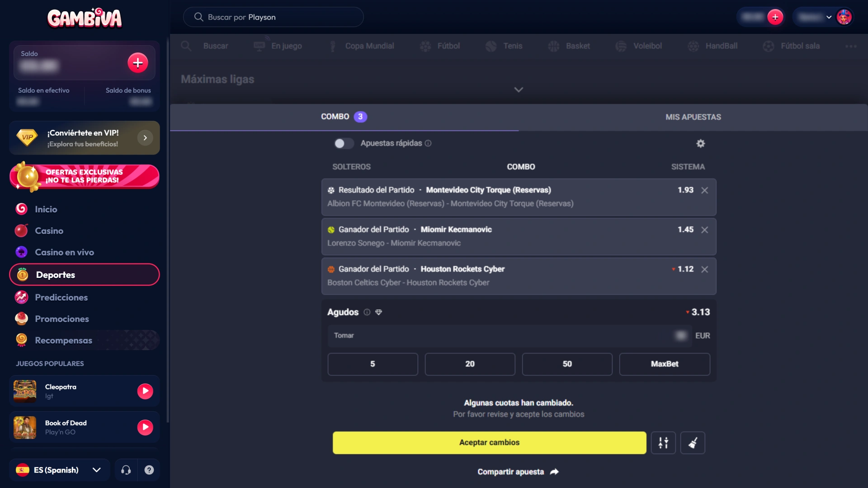Remove Miomir Kecmanovic selection
Image resolution: width=868 pixels, height=488 pixels.
(x=704, y=230)
